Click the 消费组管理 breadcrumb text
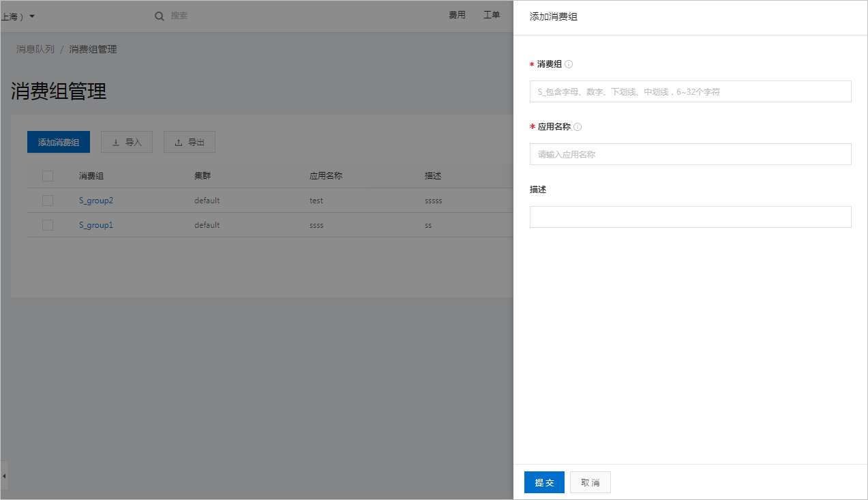This screenshot has width=868, height=500. [x=93, y=49]
